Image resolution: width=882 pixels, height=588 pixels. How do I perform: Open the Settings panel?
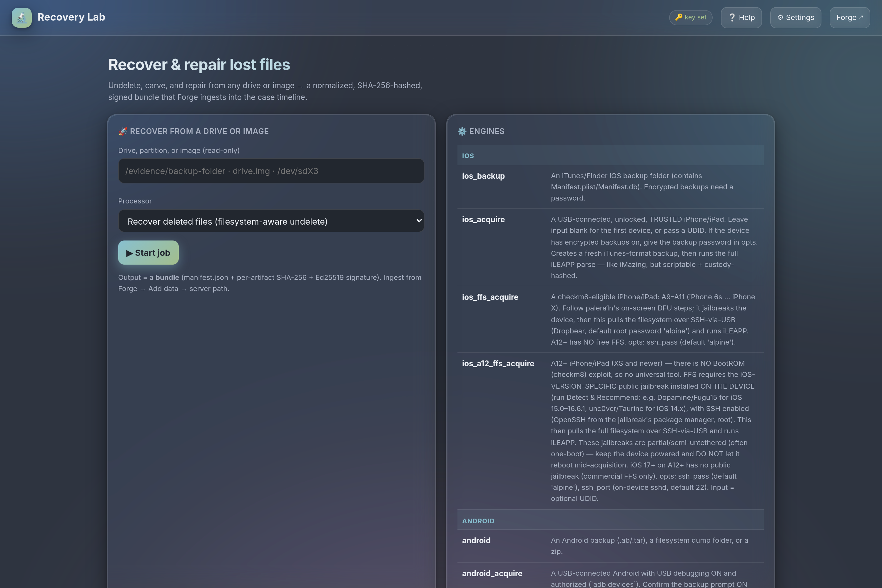tap(795, 17)
